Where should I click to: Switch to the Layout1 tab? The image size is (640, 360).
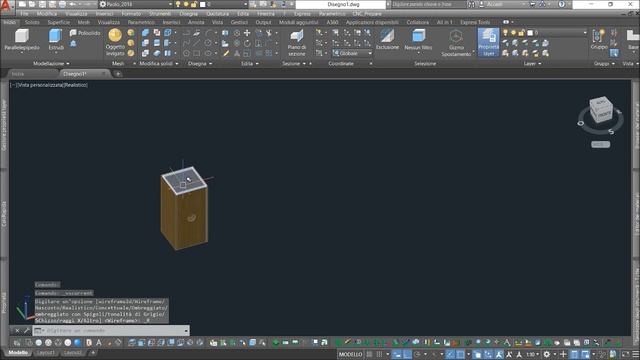coord(45,353)
